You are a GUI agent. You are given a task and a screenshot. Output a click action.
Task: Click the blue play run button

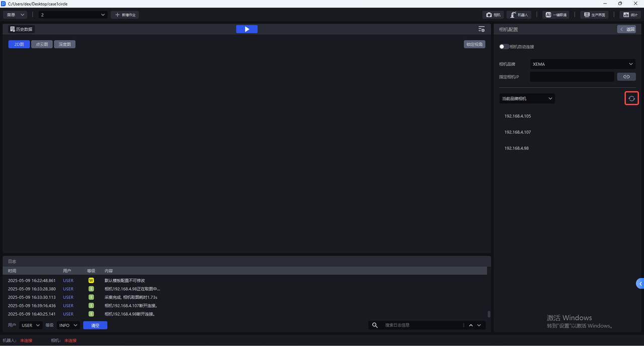(247, 29)
